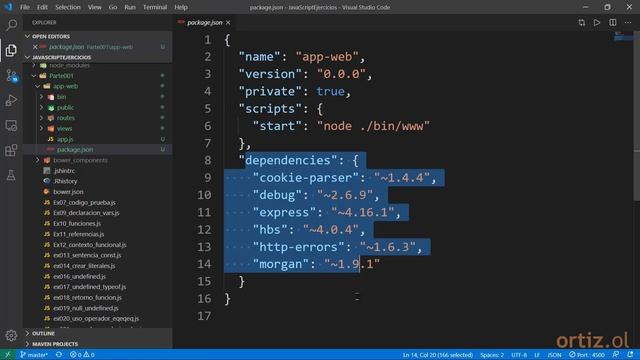Expand the bower_components folder
The height and width of the screenshot is (360, 640).
coord(38,160)
